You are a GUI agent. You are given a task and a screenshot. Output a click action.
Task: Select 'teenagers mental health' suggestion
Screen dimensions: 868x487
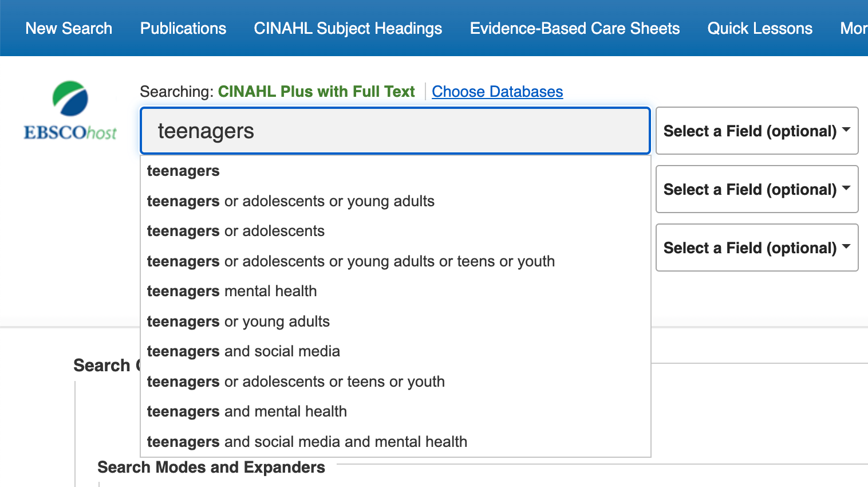pyautogui.click(x=395, y=291)
